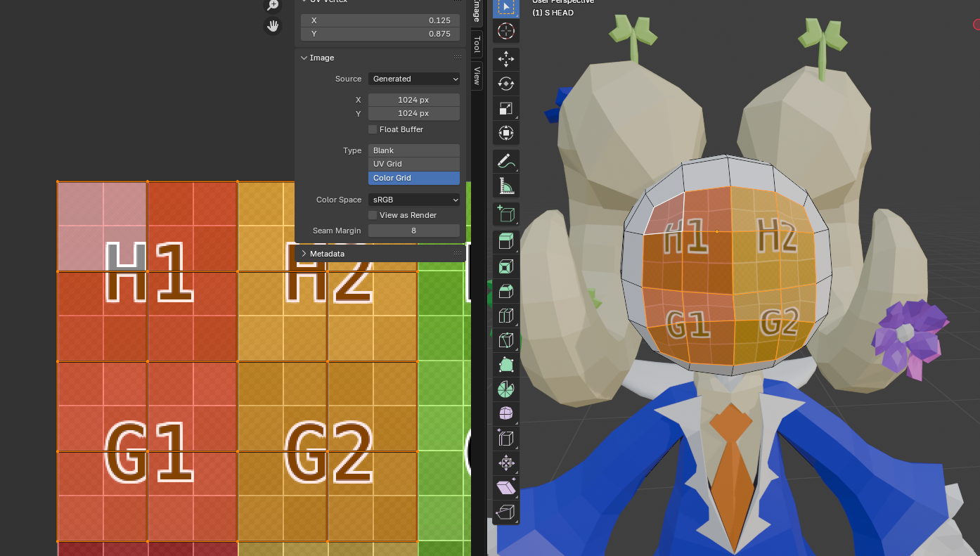Choose the Extrude Region tool
The height and width of the screenshot is (556, 980).
pyautogui.click(x=506, y=243)
